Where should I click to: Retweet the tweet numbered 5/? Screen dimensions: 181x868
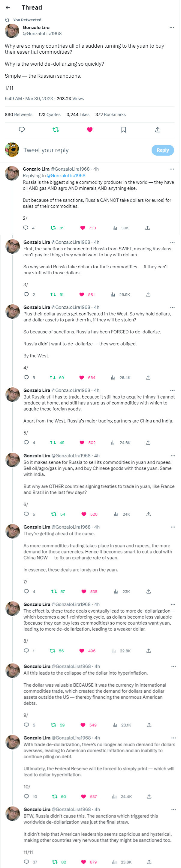53,443
